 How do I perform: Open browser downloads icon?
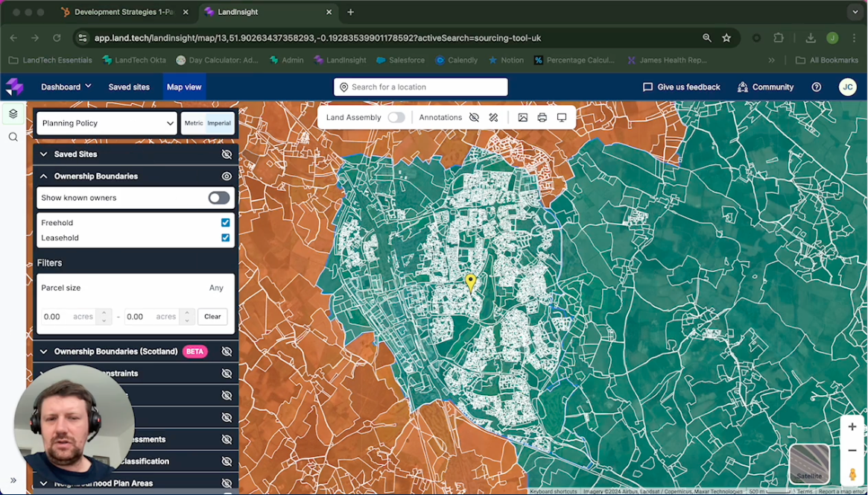point(811,38)
